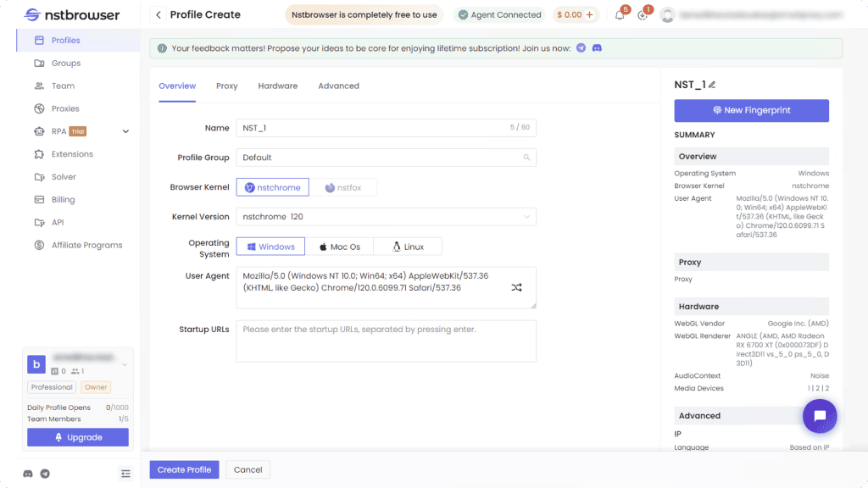Select the nstfox browser kernel

click(343, 187)
